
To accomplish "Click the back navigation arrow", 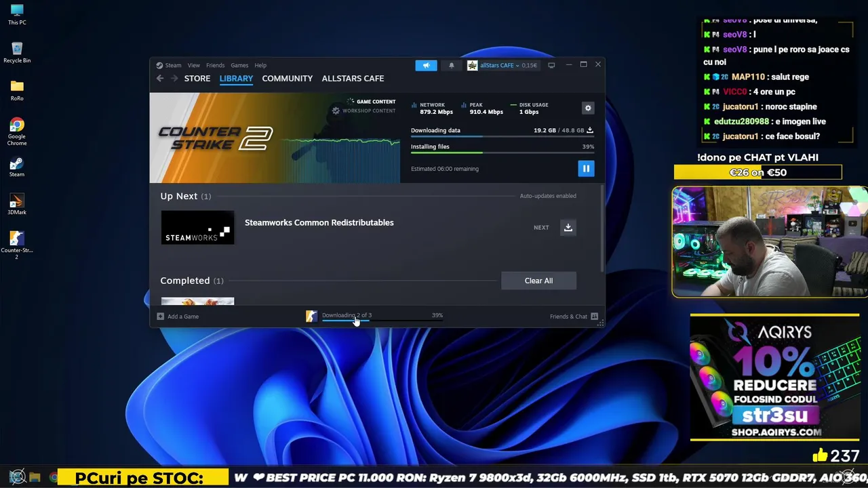I will [160, 79].
